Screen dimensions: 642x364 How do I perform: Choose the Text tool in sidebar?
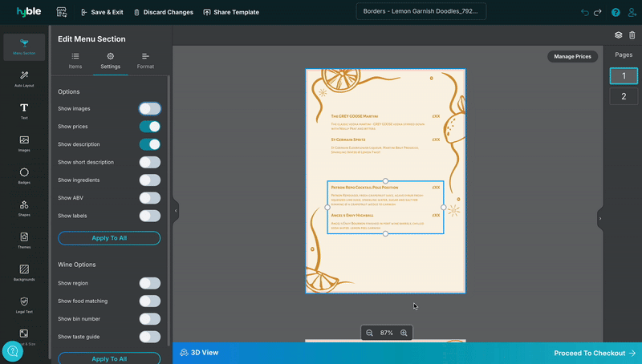[24, 111]
